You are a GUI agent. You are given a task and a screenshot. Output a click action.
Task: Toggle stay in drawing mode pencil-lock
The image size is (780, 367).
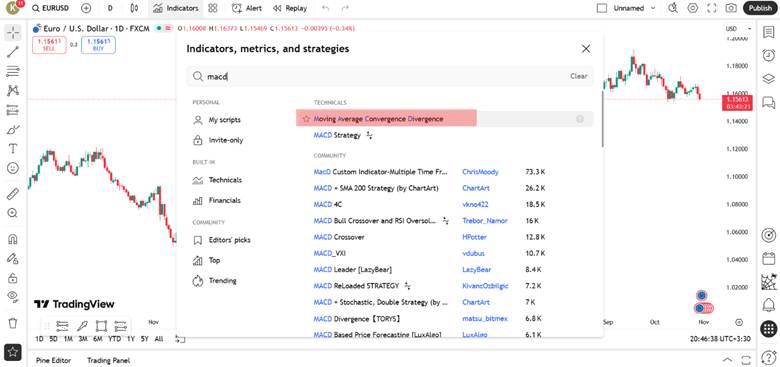[13, 259]
